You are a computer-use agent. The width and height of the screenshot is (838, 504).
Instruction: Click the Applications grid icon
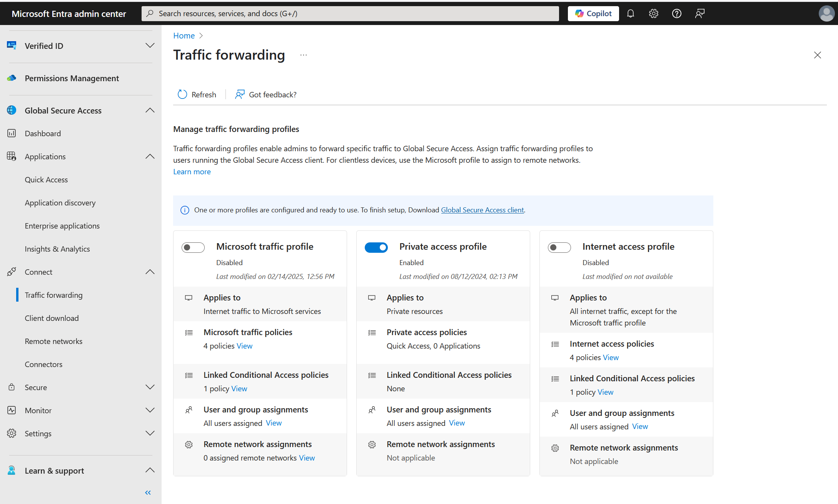coord(12,156)
